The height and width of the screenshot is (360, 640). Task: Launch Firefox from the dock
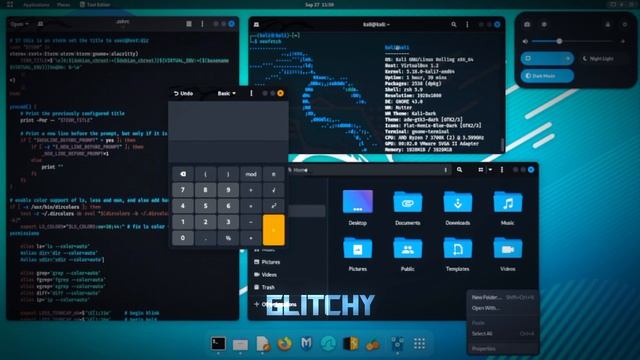click(284, 344)
